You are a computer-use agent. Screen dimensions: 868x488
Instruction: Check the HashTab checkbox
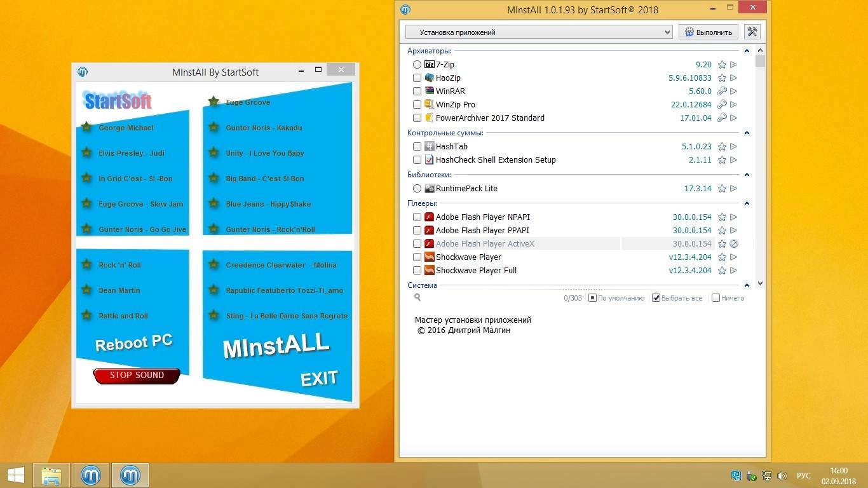[x=417, y=147]
